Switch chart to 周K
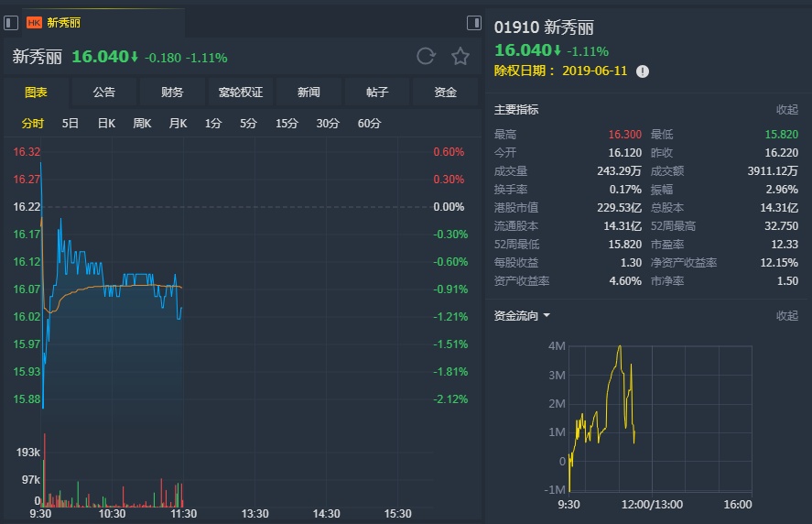 pyautogui.click(x=143, y=124)
